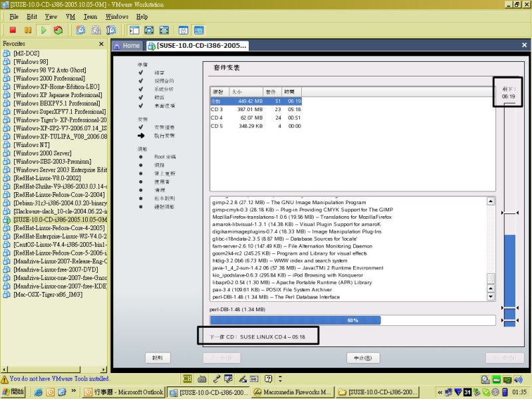Viewport: 532px width, 399px height.
Task: Open the File menu
Action: click(x=14, y=16)
